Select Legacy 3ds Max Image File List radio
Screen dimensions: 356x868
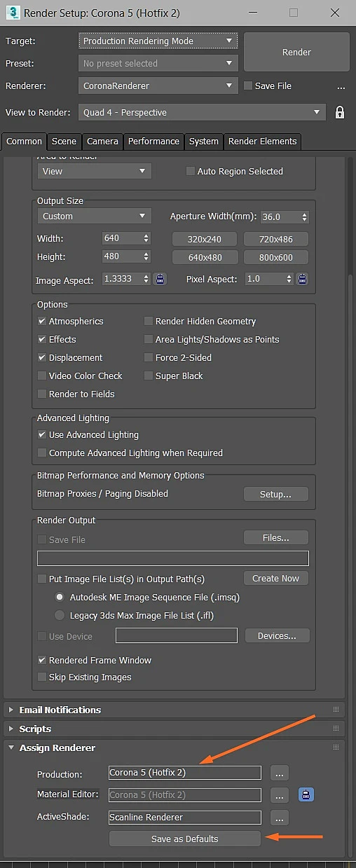tap(60, 616)
